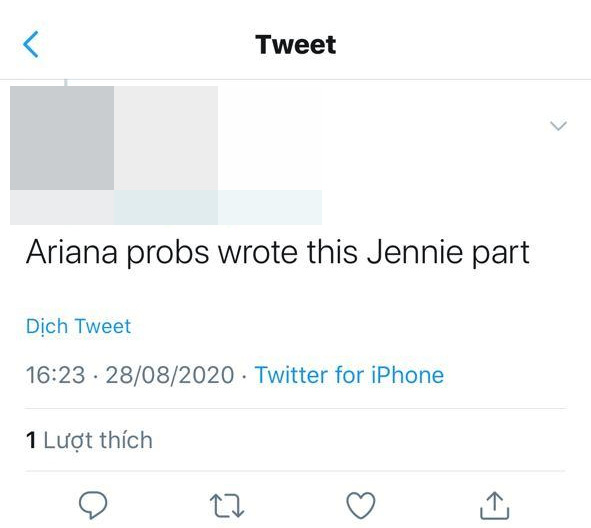591x528 pixels.
Task: Click the 16:23 timestamp
Action: [x=55, y=375]
